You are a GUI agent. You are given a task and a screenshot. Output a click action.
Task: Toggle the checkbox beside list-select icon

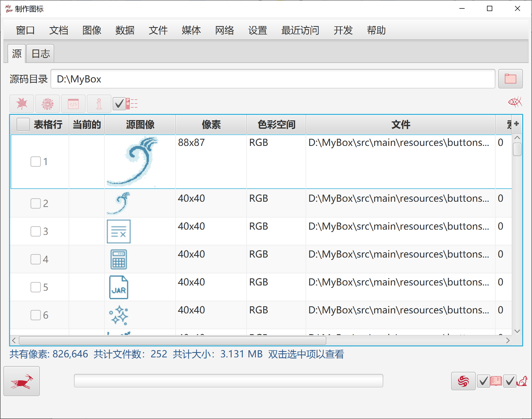[119, 103]
